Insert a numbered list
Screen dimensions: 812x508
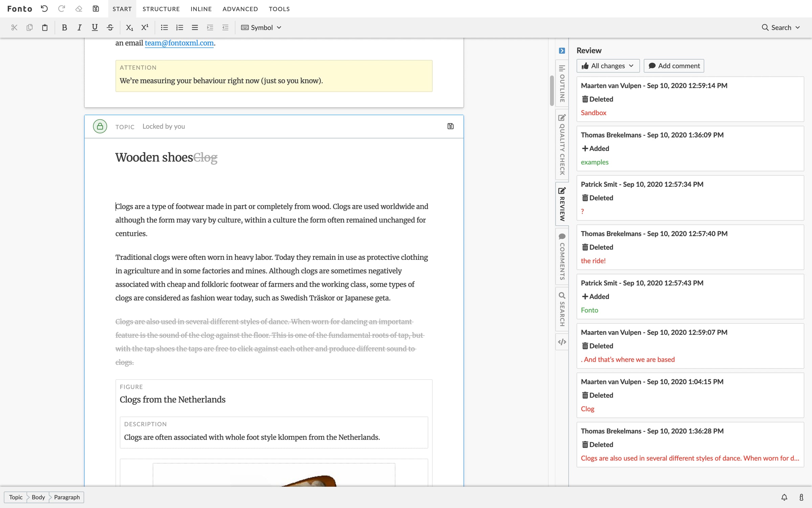pyautogui.click(x=180, y=27)
